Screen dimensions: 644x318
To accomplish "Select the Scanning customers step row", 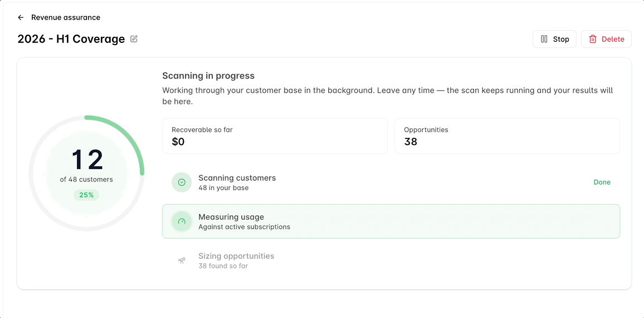I will (391, 182).
